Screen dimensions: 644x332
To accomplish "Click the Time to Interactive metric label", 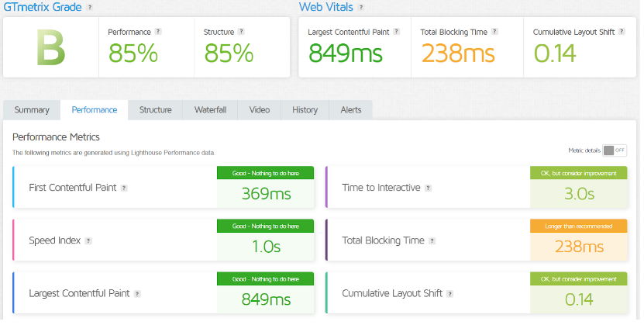I will click(x=381, y=188).
